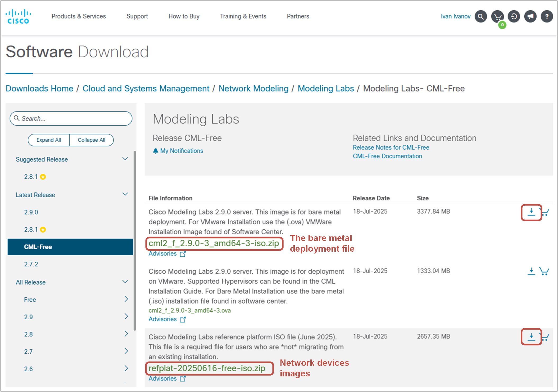This screenshot has height=392, width=558.
Task: Expand the 2.8 release group
Action: click(x=126, y=334)
